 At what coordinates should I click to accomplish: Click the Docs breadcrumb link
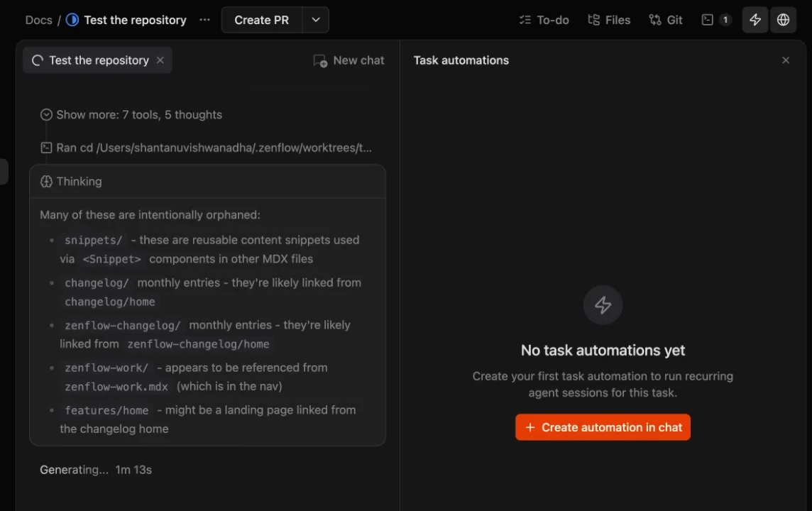pyautogui.click(x=39, y=20)
